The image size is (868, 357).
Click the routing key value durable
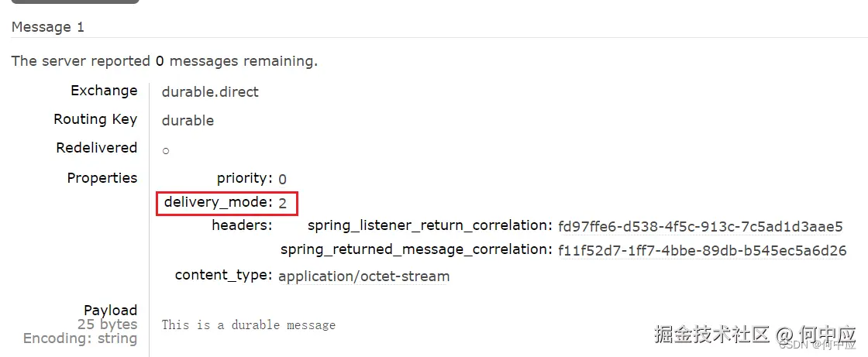pos(188,120)
